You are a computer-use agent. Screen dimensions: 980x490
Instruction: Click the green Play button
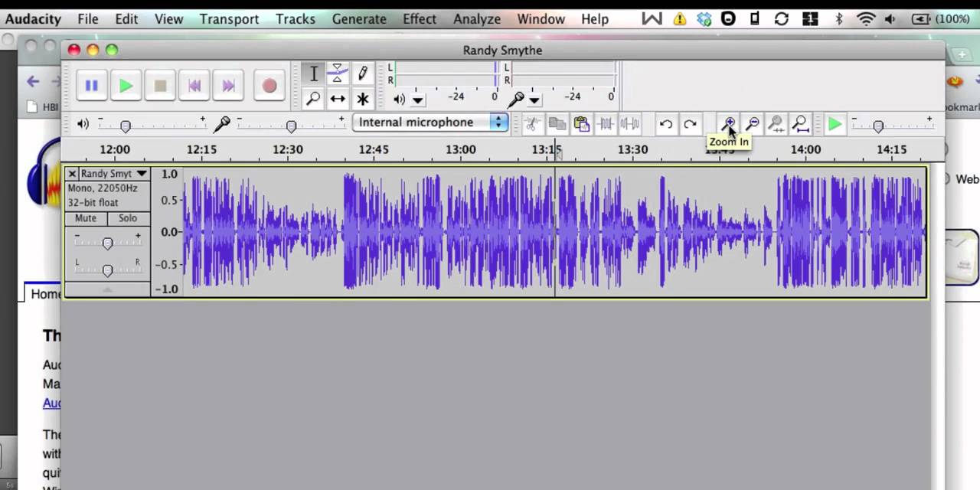pos(126,86)
